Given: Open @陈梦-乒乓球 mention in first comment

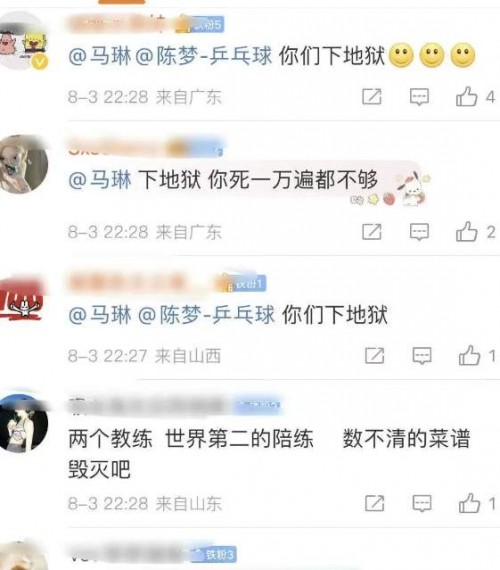Looking at the screenshot, I should pos(204,56).
